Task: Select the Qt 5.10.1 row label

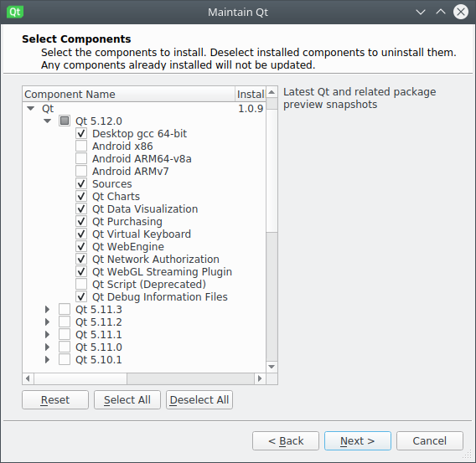Action: 99,360
